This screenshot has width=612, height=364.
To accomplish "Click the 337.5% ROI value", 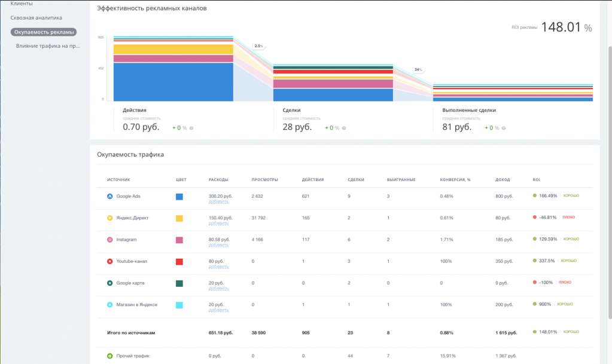I will pos(547,261).
